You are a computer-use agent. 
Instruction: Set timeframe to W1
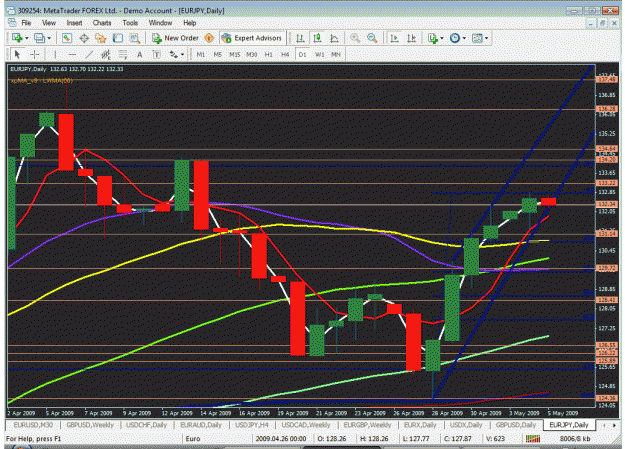[x=320, y=54]
